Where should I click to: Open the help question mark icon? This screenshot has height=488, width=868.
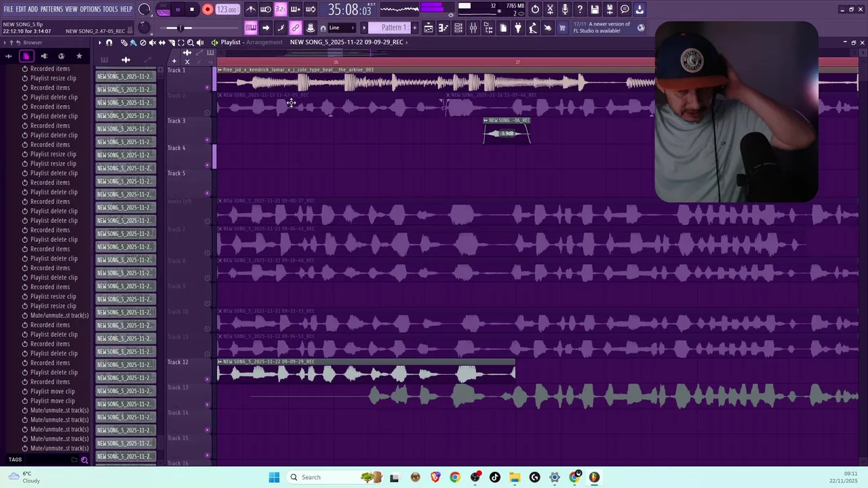579,9
